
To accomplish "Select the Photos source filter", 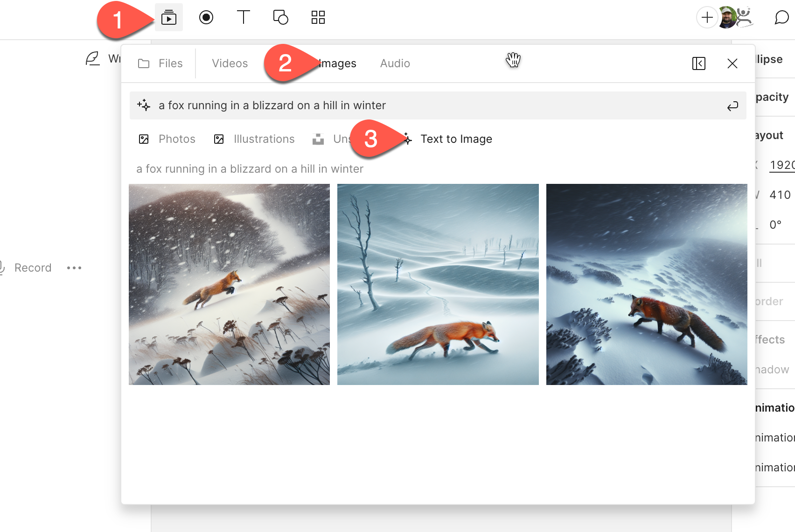I will click(x=167, y=139).
